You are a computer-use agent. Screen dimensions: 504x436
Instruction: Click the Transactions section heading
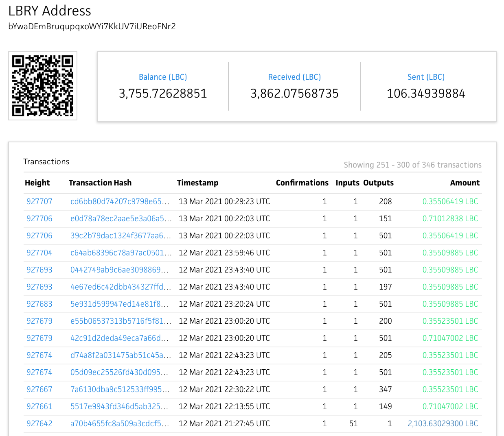pos(46,161)
